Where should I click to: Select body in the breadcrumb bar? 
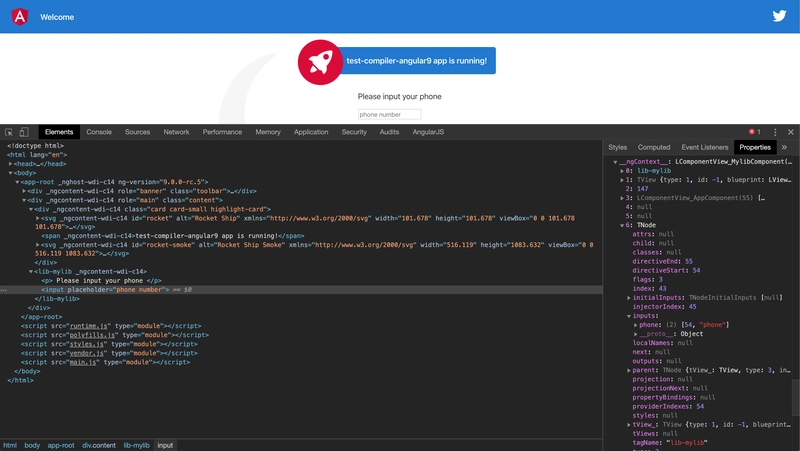tap(32, 445)
